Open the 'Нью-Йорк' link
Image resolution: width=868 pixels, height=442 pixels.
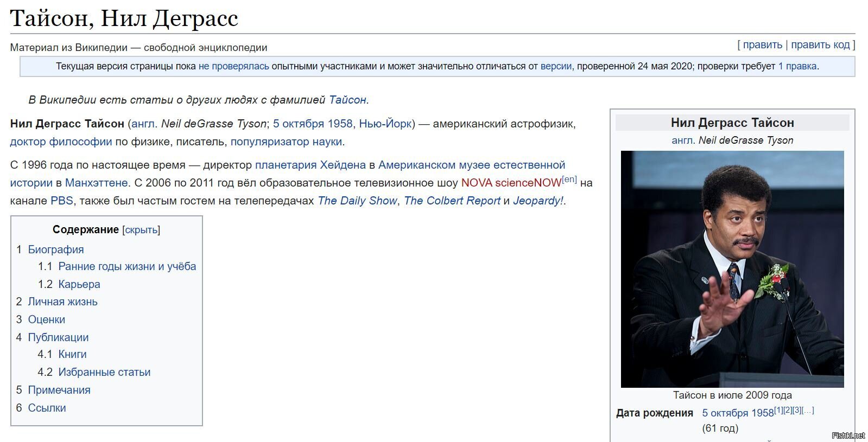click(x=385, y=124)
